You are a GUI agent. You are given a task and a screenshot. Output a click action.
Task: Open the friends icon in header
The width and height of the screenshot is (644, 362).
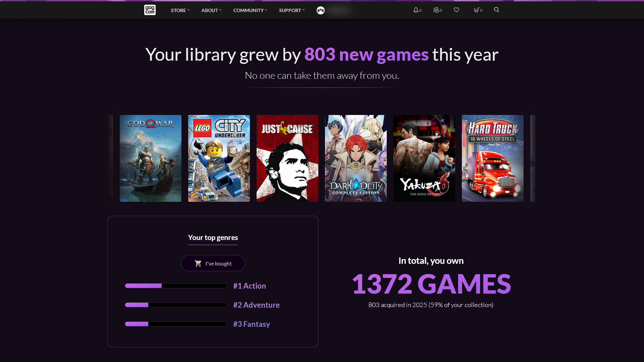436,10
